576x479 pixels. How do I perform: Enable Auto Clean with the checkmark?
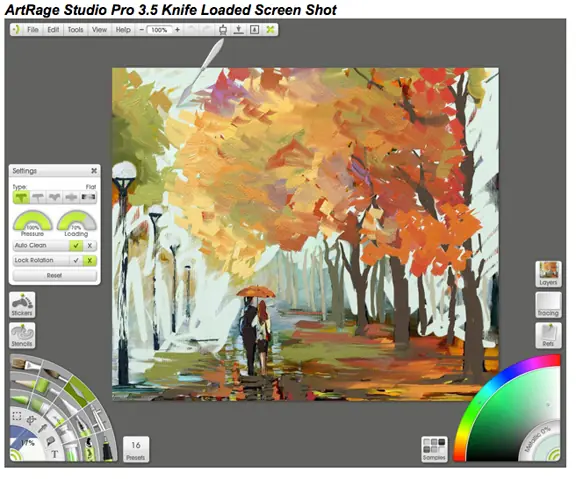click(76, 245)
